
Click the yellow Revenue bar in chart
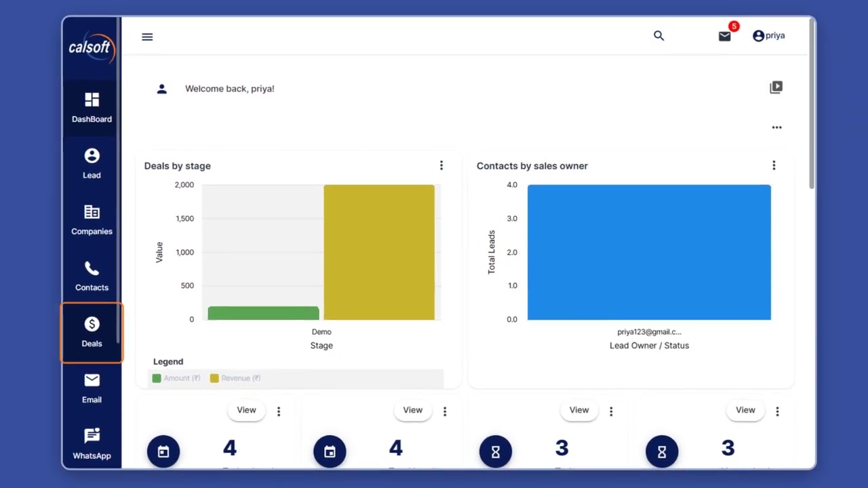click(379, 252)
